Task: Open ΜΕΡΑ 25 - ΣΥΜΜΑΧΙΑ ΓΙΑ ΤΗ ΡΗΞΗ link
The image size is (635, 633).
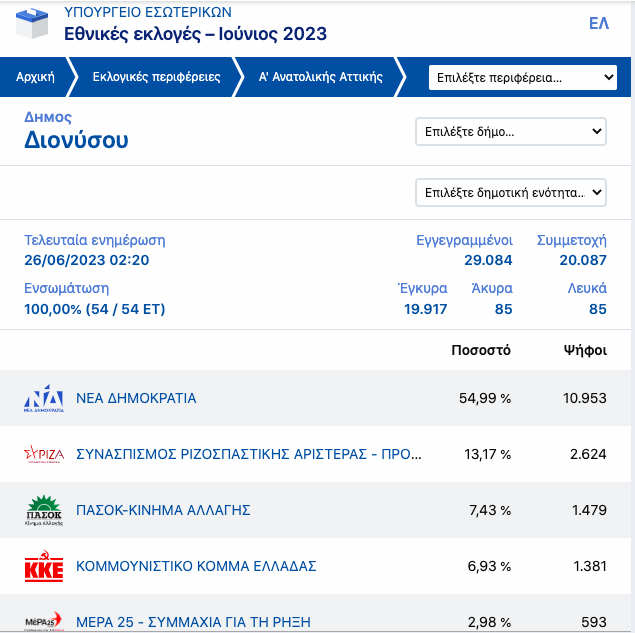Action: coord(193,622)
